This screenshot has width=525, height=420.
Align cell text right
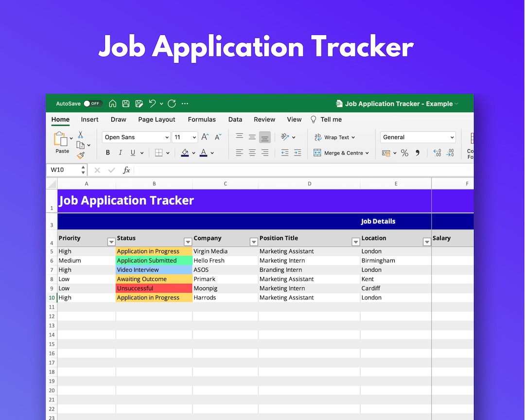265,153
